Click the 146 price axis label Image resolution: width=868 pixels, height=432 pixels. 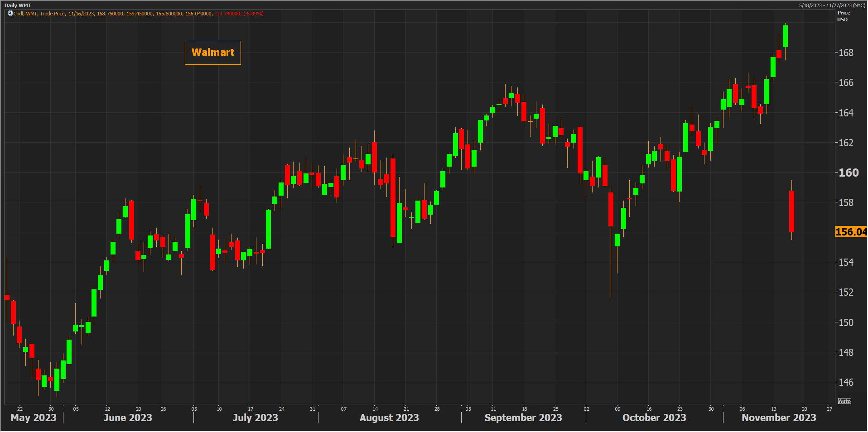click(x=846, y=383)
